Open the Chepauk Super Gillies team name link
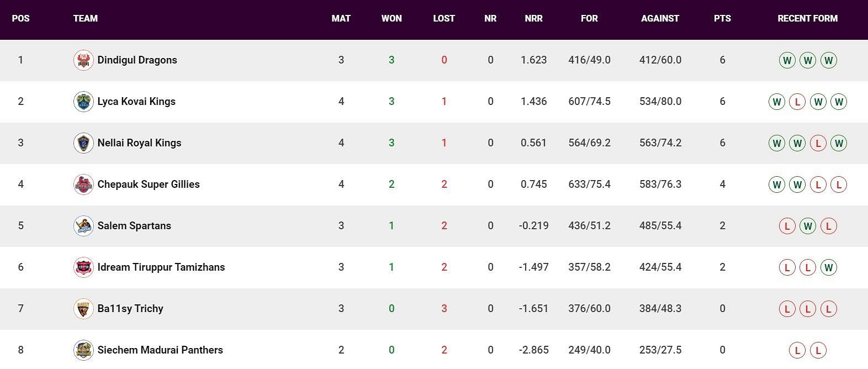868x369 pixels. (x=149, y=184)
